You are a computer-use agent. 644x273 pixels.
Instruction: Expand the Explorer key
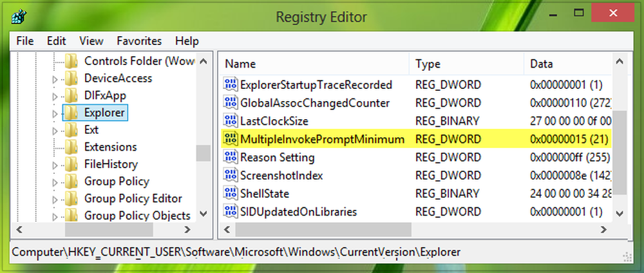point(55,114)
